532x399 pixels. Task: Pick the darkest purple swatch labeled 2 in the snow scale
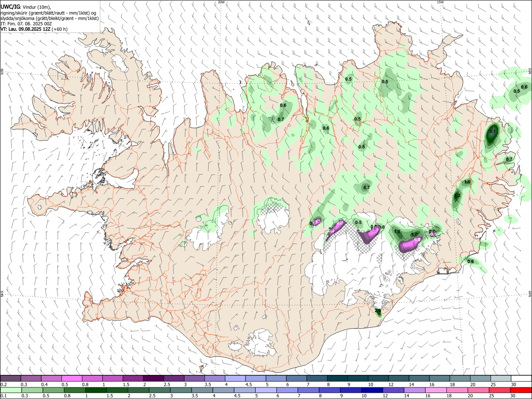tap(153, 379)
